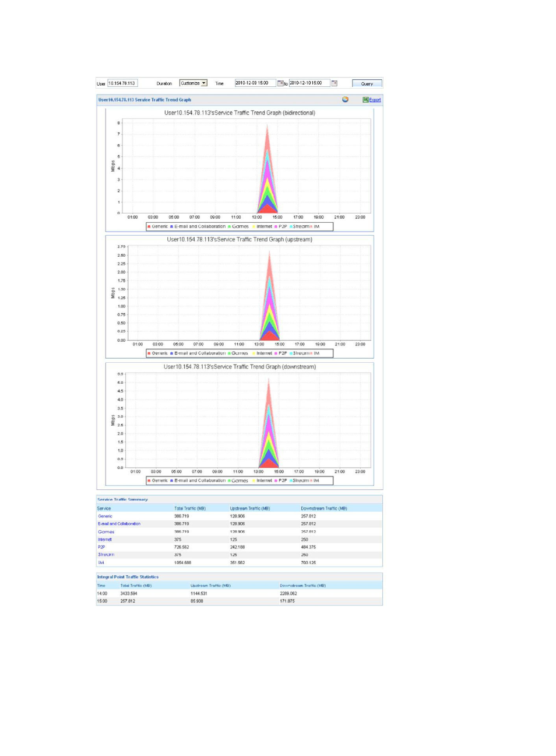Open the P2P service link
The width and height of the screenshot is (556, 756).
tap(101, 547)
